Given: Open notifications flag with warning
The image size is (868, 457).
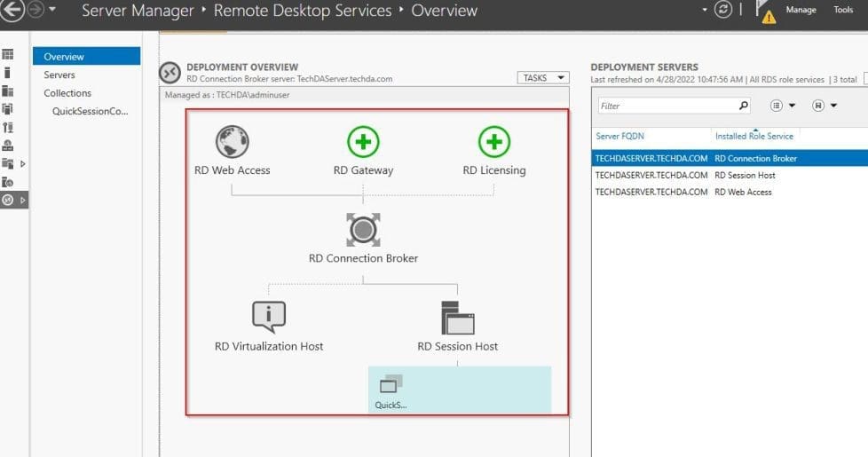Looking at the screenshot, I should 764,11.
